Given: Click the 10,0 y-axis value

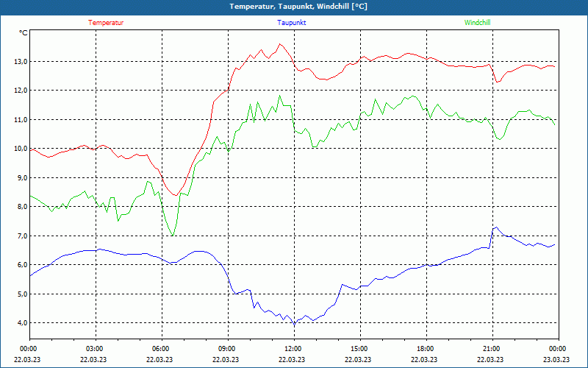Looking at the screenshot, I should (21, 149).
